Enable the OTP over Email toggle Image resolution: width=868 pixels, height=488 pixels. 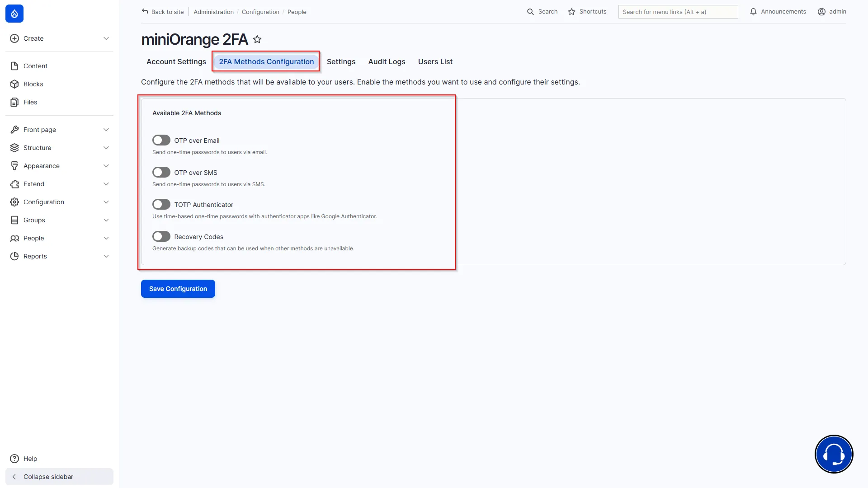tap(161, 141)
